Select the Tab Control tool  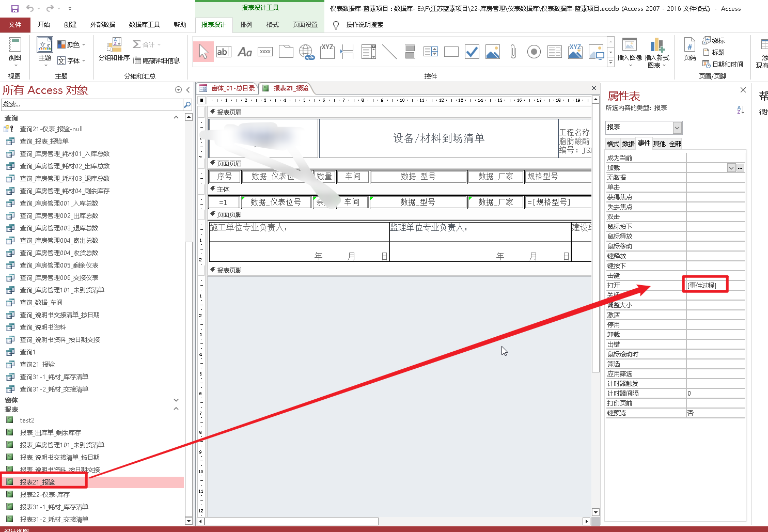coord(286,52)
